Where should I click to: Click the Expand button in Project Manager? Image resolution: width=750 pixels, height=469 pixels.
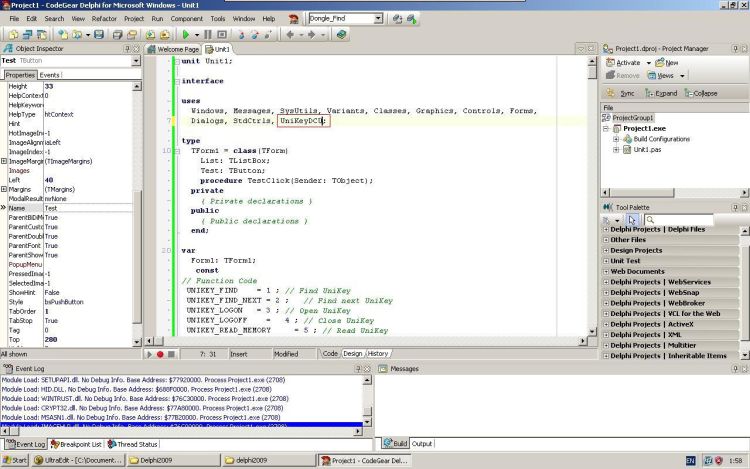[661, 93]
